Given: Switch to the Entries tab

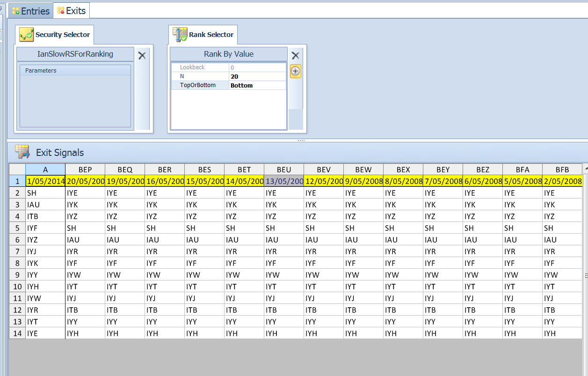Looking at the screenshot, I should (x=31, y=11).
